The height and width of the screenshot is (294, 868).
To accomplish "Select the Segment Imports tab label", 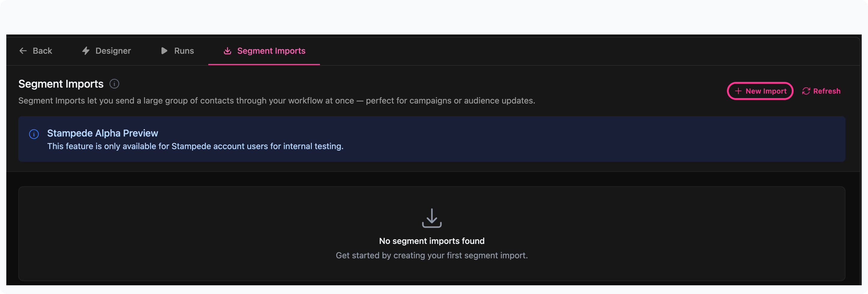I will (271, 51).
